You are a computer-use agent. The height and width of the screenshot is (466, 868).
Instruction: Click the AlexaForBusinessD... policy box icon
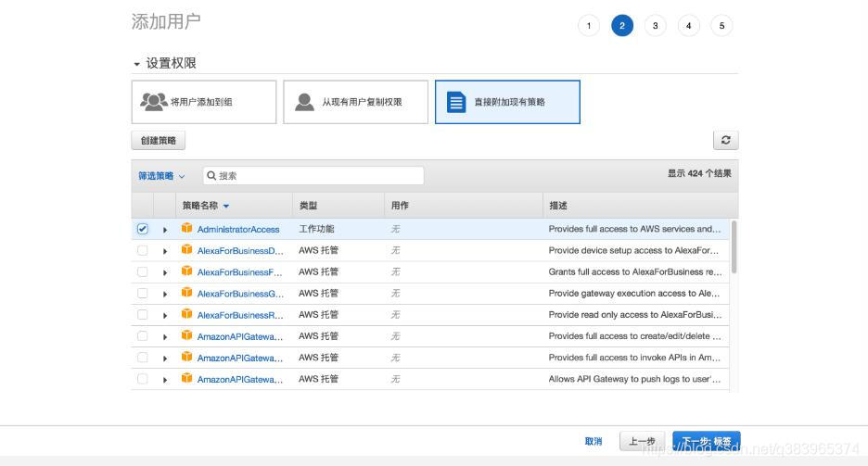[187, 250]
